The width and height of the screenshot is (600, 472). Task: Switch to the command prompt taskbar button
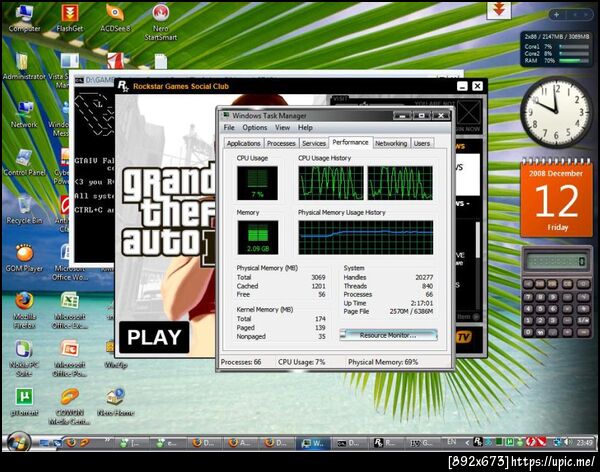(x=348, y=443)
